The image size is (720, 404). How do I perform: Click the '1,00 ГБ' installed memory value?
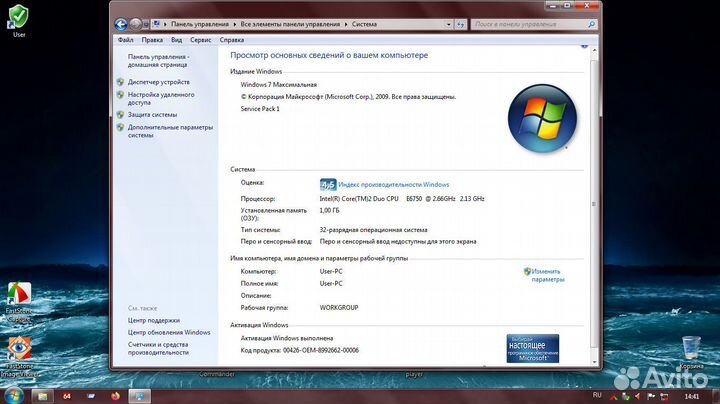[329, 211]
